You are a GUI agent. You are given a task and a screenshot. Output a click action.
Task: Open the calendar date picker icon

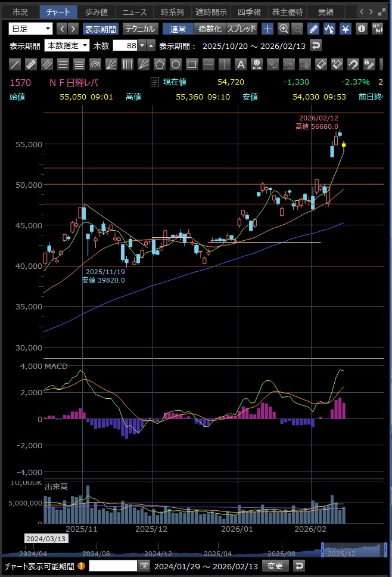tap(144, 566)
